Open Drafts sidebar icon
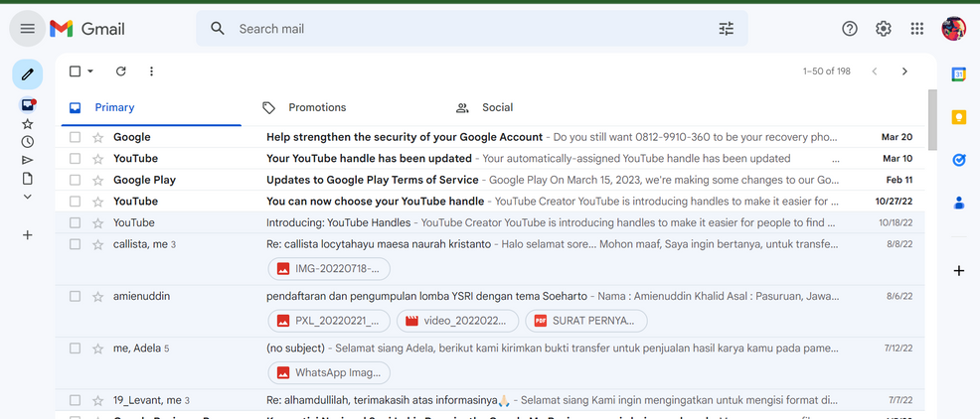The image size is (980, 419). [28, 179]
